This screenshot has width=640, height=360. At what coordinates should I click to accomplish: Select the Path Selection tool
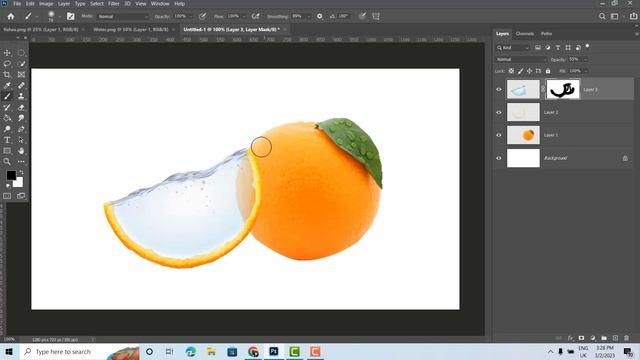point(21,140)
